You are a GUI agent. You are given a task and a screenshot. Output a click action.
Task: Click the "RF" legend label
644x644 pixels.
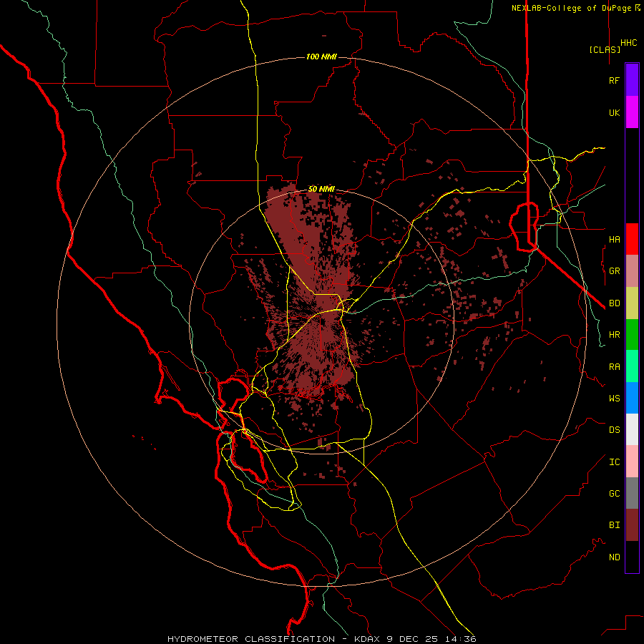click(x=614, y=80)
